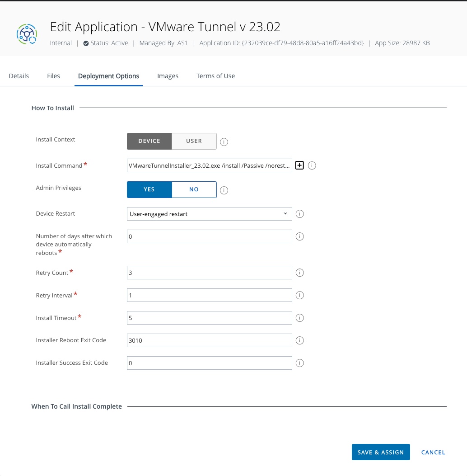The image size is (467, 476).
Task: Click the 'Admin Privileges' field label
Action: pyautogui.click(x=59, y=188)
